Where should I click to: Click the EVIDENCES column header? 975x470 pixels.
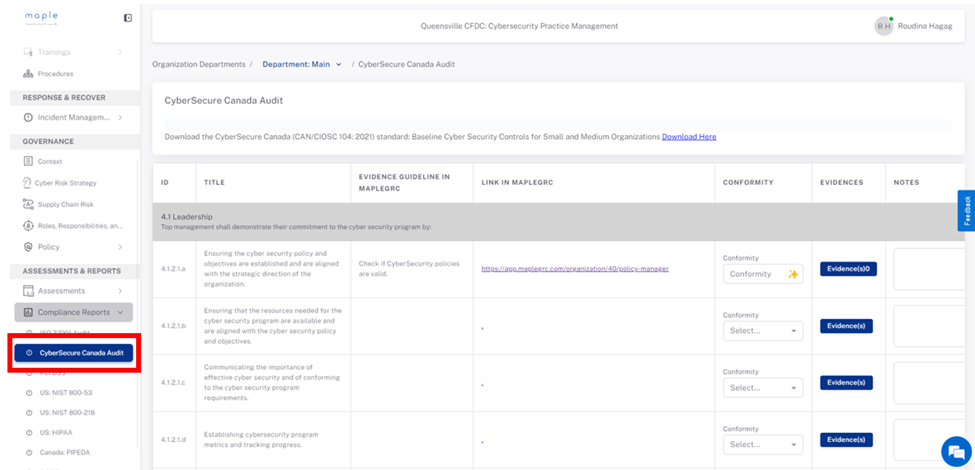tap(841, 183)
